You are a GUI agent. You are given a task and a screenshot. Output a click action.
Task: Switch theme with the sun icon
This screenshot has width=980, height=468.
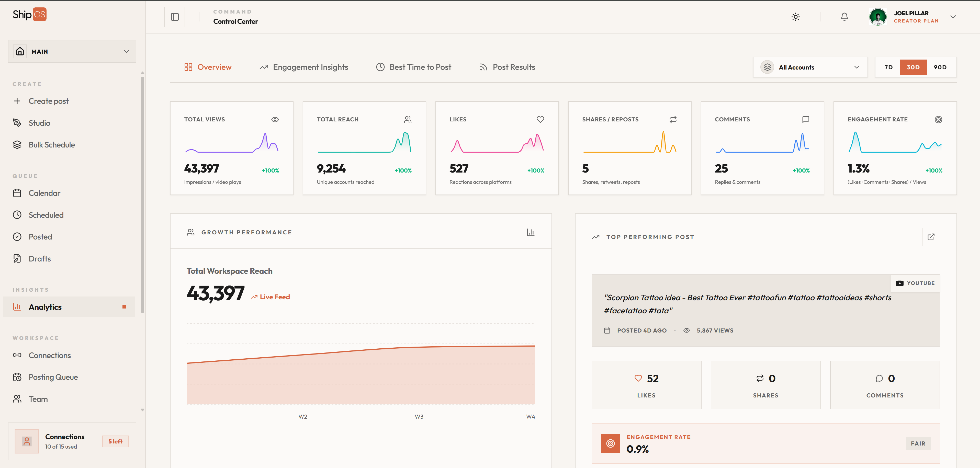click(795, 17)
